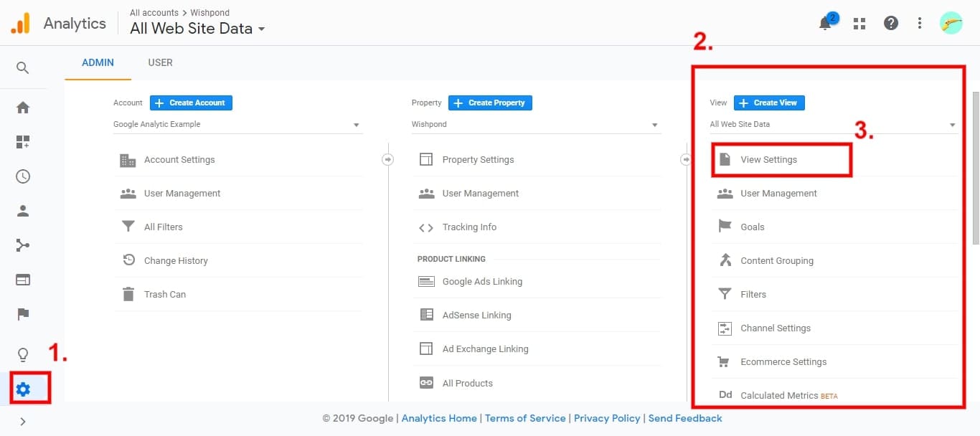Expand the Property dropdown showing Wishpond
Viewport: 980px width, 436px height.
click(x=535, y=125)
